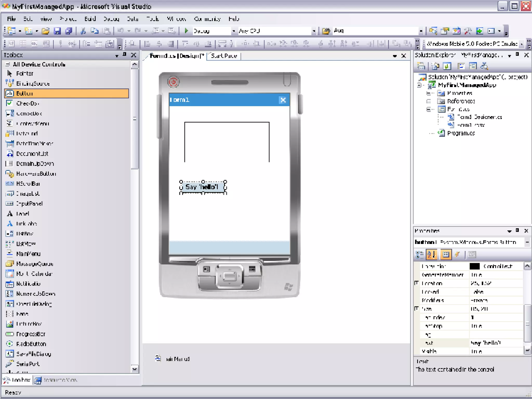Select the CheckBox control in Toolbox
The width and height of the screenshot is (532, 399).
pos(27,103)
